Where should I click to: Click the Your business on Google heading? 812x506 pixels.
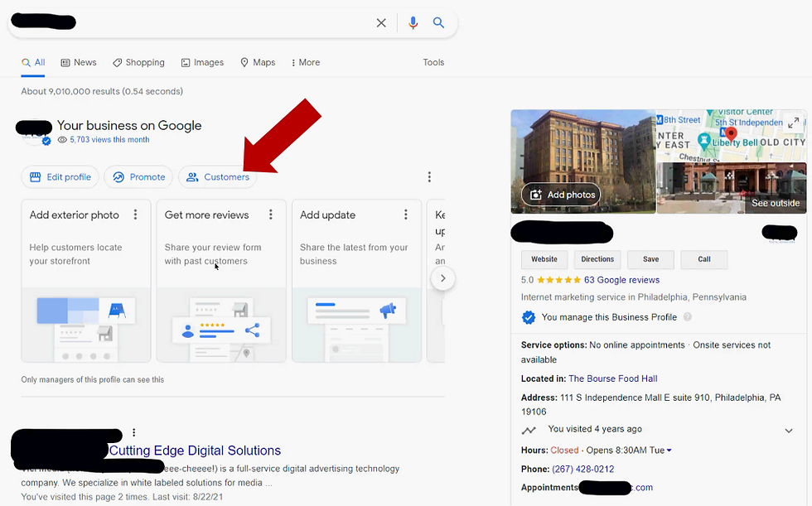click(129, 126)
